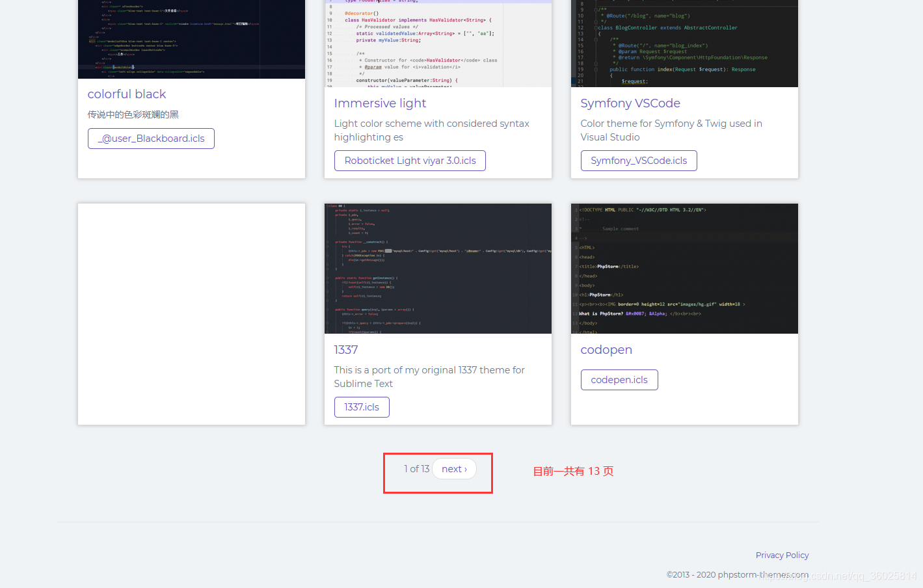This screenshot has width=923, height=588.
Task: Open the 1337 theme page
Action: (x=345, y=349)
